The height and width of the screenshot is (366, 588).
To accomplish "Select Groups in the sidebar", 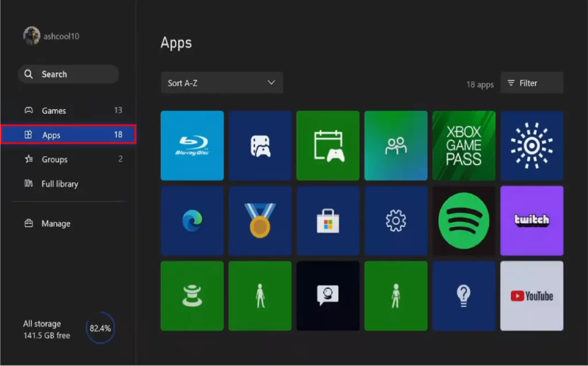I will pos(68,159).
